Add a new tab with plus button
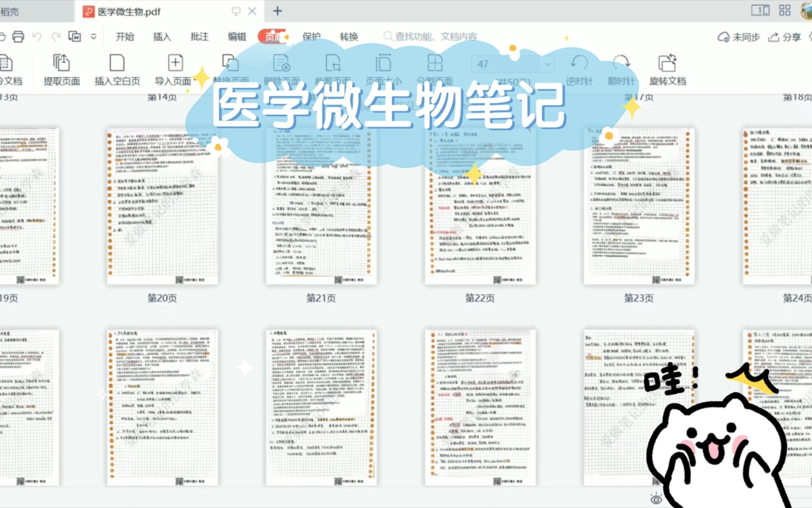812x508 pixels. coord(278,11)
